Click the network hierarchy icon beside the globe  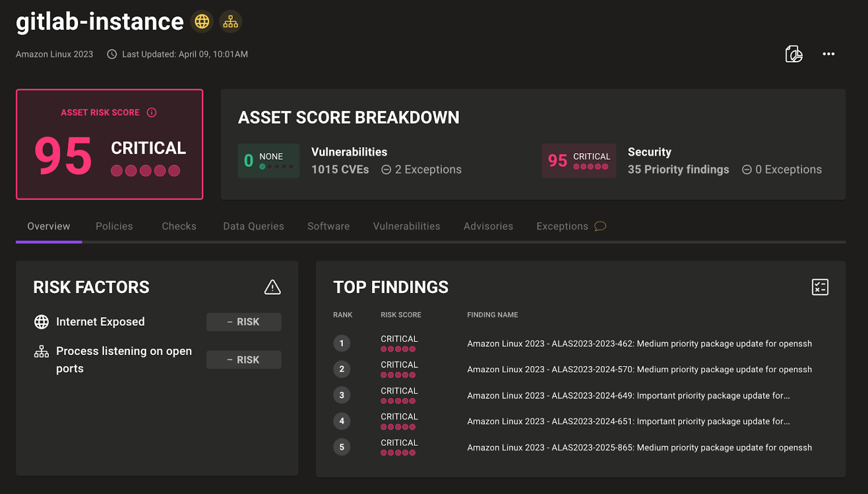click(230, 22)
